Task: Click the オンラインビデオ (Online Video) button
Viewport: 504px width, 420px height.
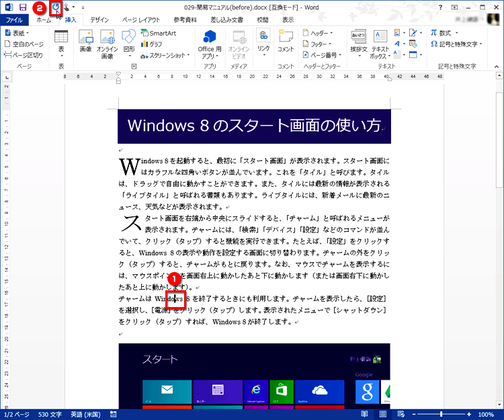Action: tap(239, 44)
